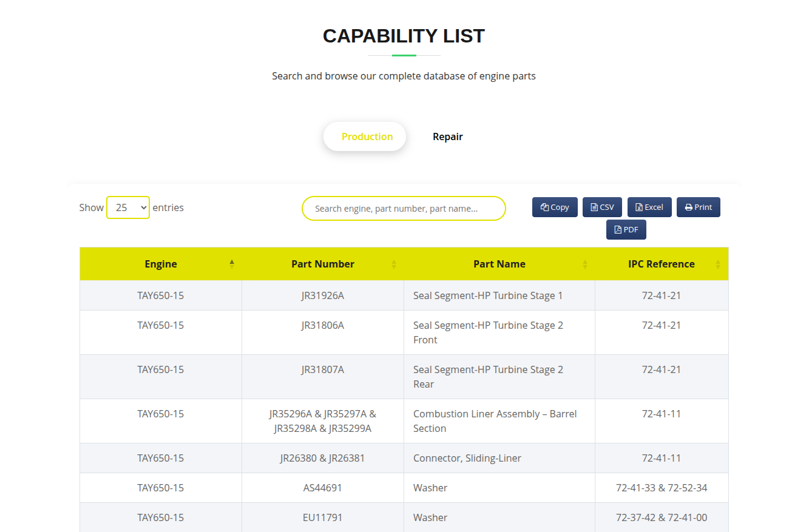Sort by Engine column header
This screenshot has width=809, height=532.
[161, 264]
